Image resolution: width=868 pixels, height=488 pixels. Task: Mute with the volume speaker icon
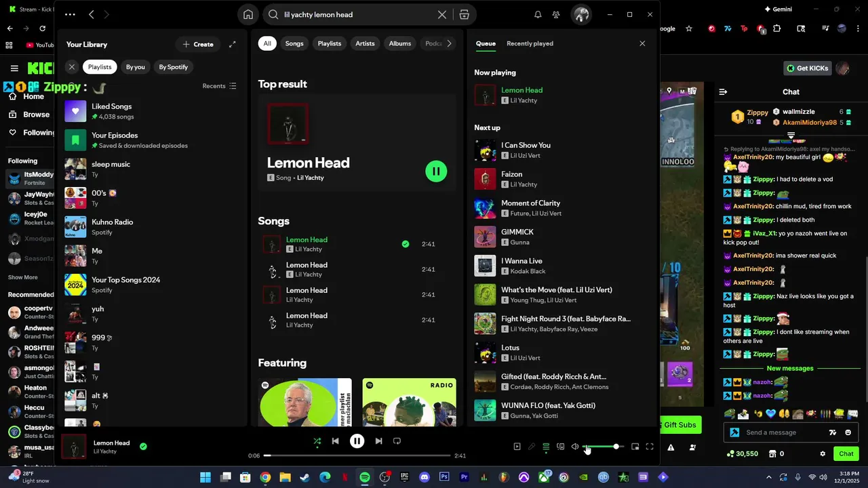575,447
